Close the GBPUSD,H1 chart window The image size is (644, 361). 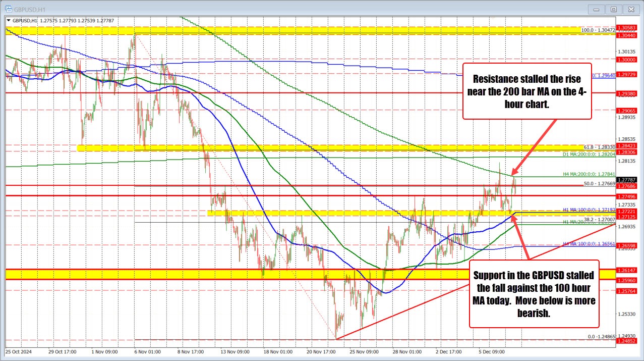coord(631,9)
